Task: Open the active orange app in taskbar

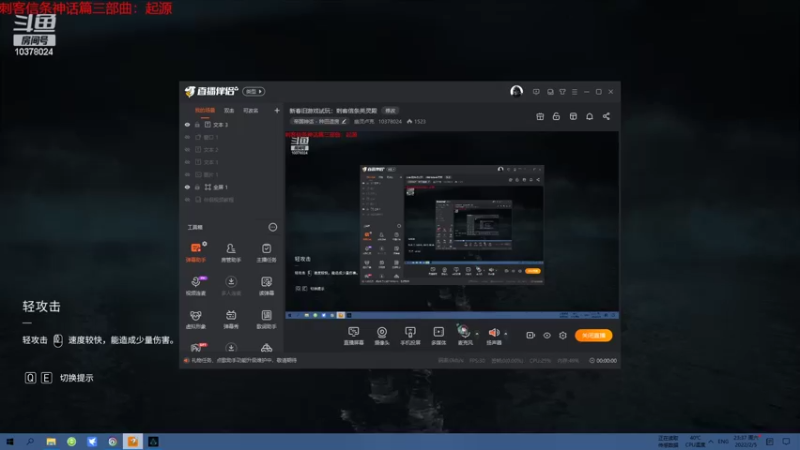Action: [x=133, y=441]
